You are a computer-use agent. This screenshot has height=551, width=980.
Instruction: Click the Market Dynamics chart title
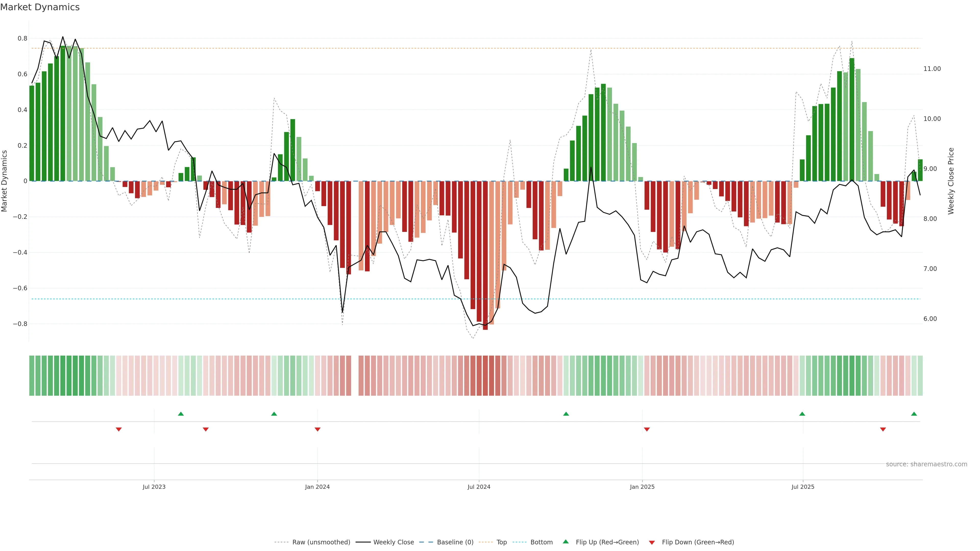coord(40,7)
